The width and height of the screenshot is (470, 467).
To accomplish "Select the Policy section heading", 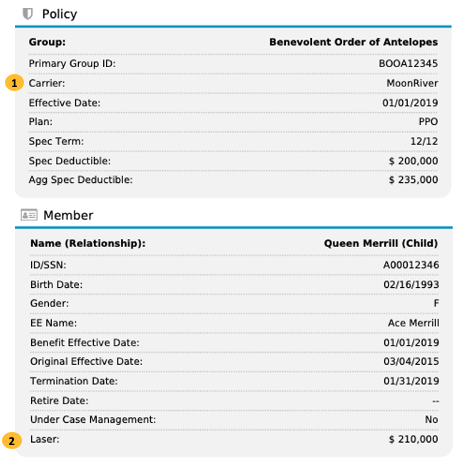I will tap(59, 14).
